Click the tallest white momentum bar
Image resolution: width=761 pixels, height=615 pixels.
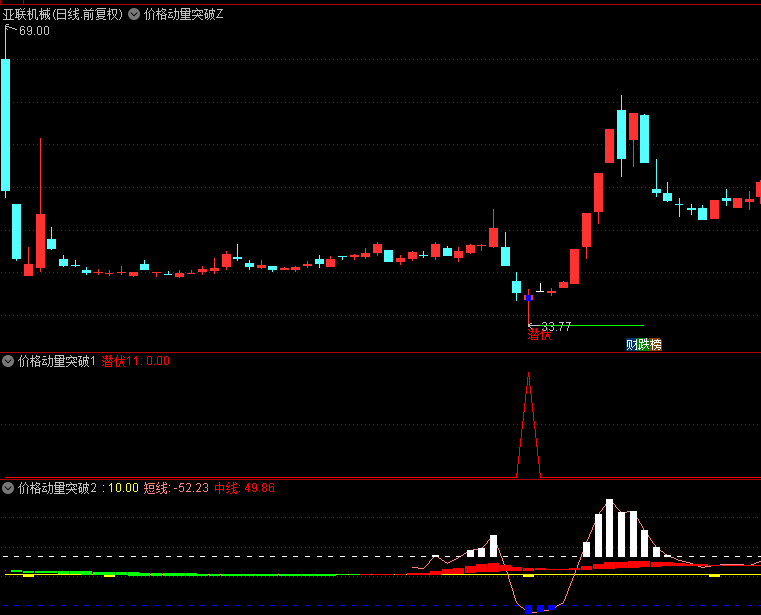610,528
